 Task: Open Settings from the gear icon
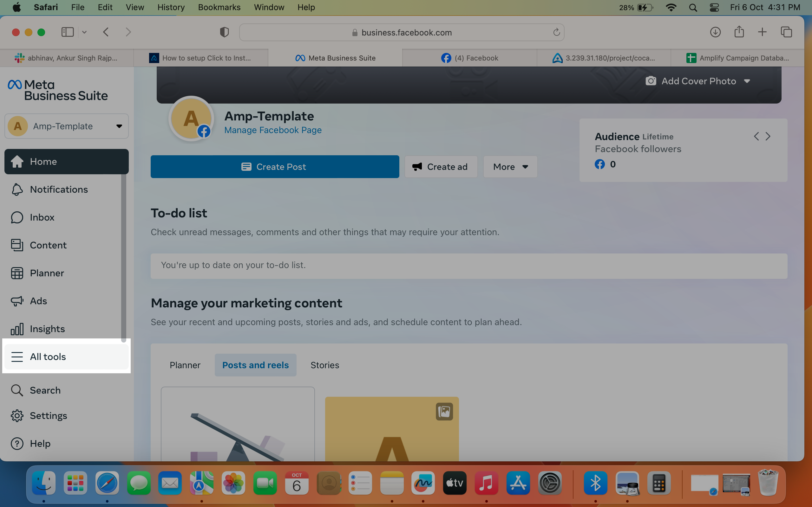pos(17,416)
